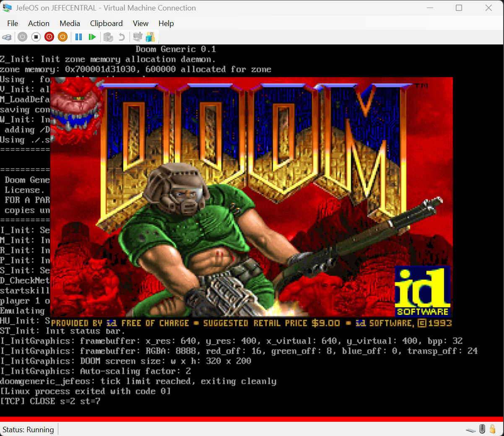Image resolution: width=504 pixels, height=436 pixels.
Task: Pause the virtual machine
Action: click(x=78, y=37)
